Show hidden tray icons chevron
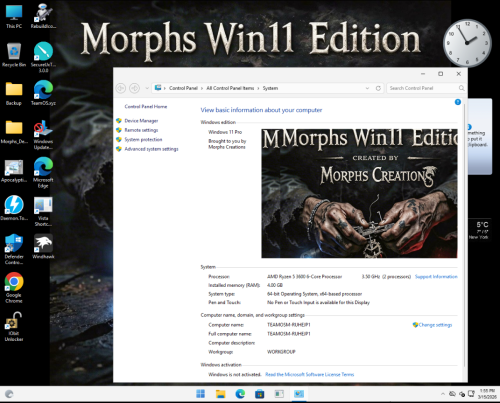 click(x=443, y=394)
